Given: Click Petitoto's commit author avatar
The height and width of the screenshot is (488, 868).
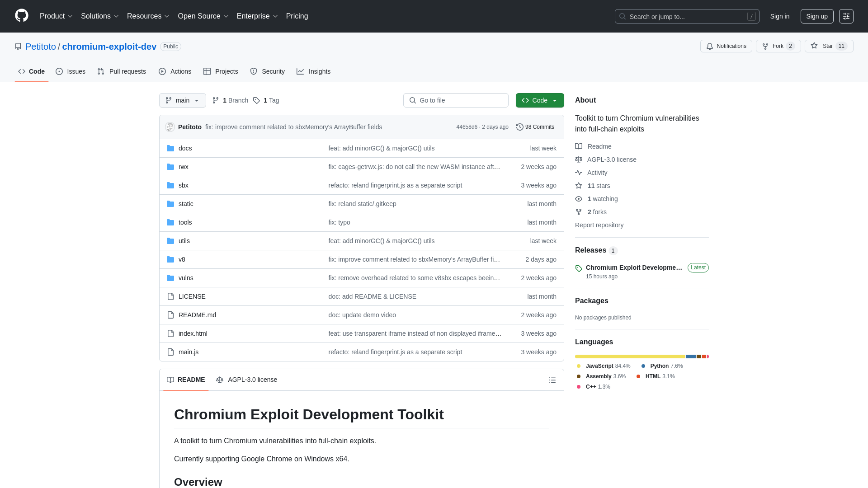Looking at the screenshot, I should 170,127.
